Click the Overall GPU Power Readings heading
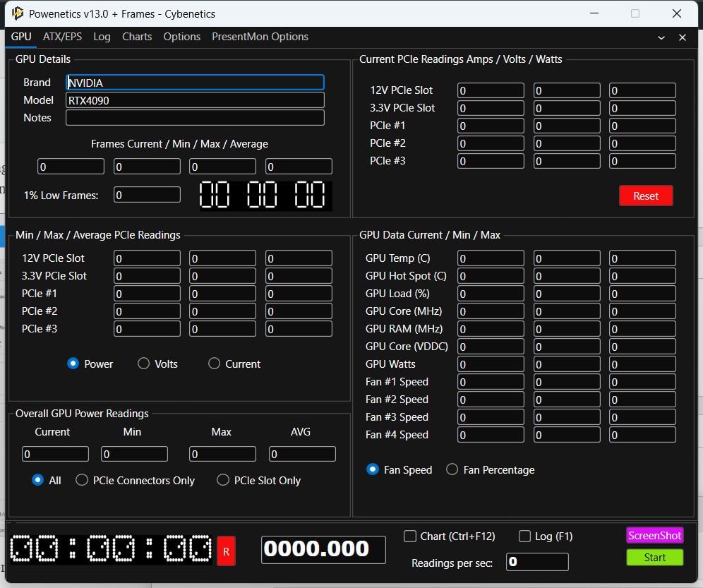 tap(82, 414)
